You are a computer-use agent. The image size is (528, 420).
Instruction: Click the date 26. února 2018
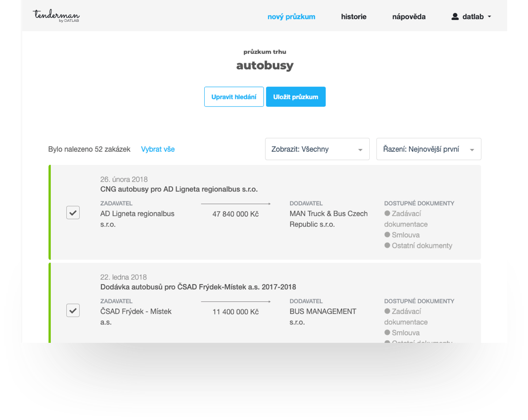[x=124, y=179]
